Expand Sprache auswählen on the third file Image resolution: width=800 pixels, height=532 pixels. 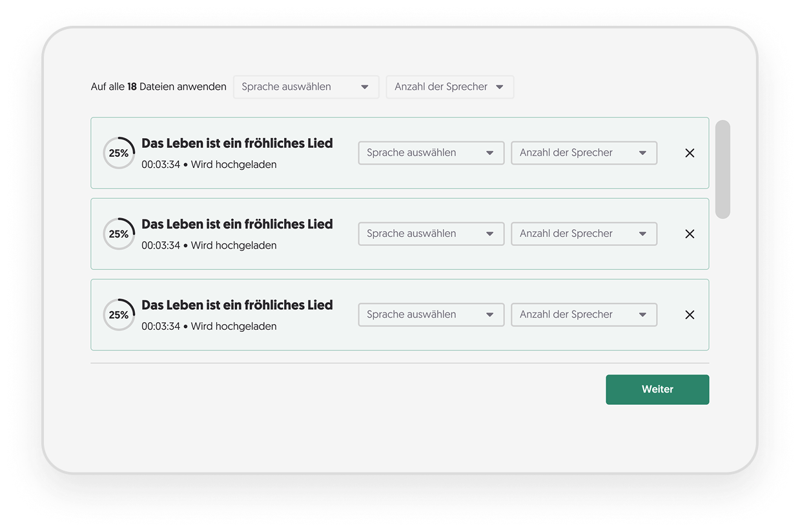[x=431, y=314]
